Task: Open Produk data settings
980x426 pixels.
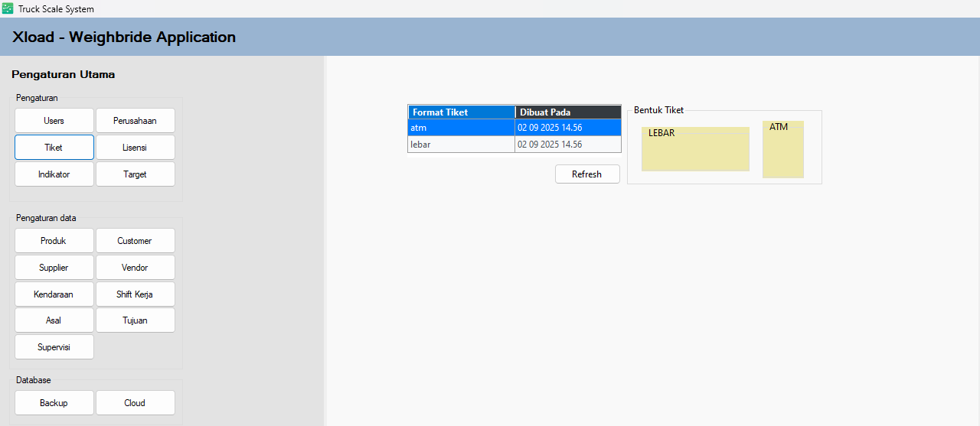Action: click(x=54, y=241)
